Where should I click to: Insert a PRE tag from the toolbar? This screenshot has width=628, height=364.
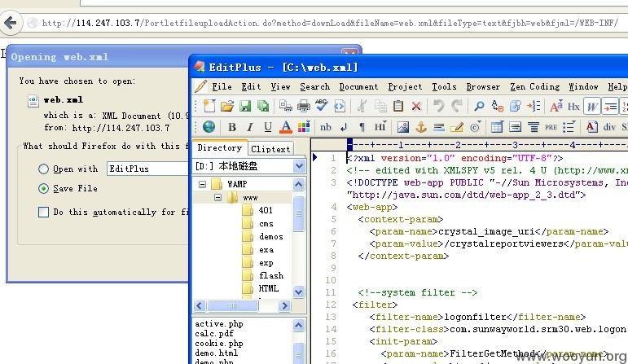click(x=551, y=127)
